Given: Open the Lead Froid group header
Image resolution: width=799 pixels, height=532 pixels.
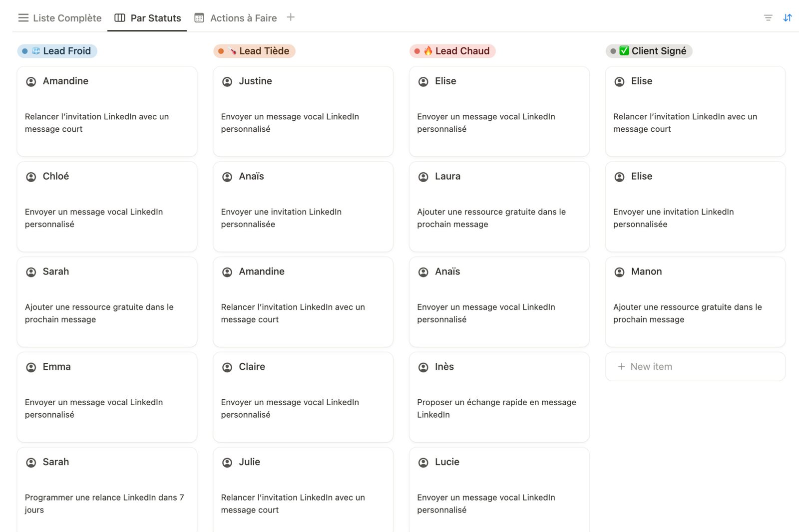Looking at the screenshot, I should [57, 51].
